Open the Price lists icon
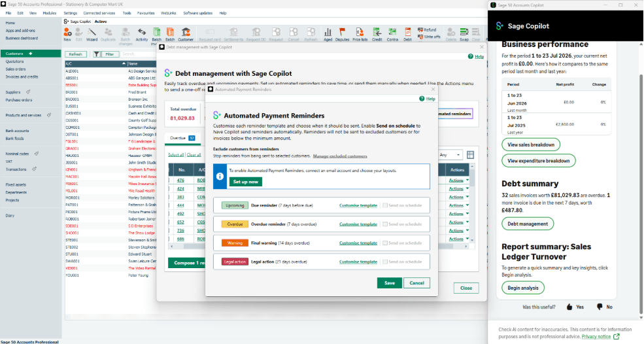644x344 pixels. pos(360,34)
